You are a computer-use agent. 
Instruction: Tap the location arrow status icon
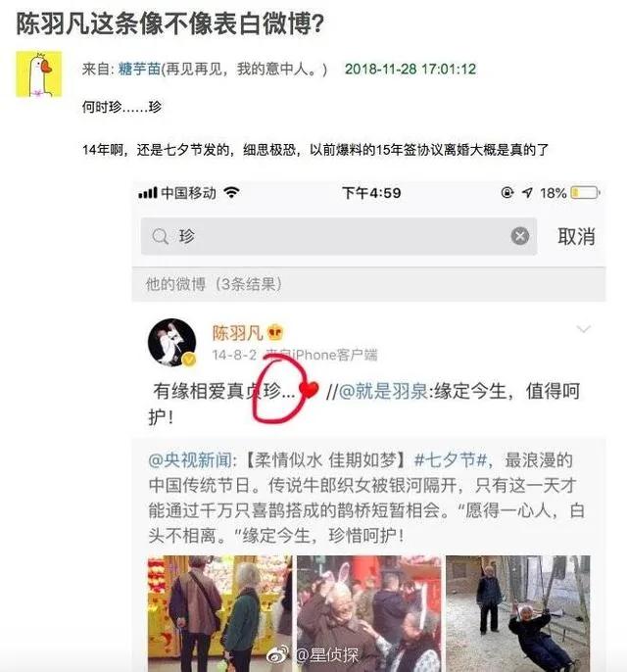tap(527, 193)
